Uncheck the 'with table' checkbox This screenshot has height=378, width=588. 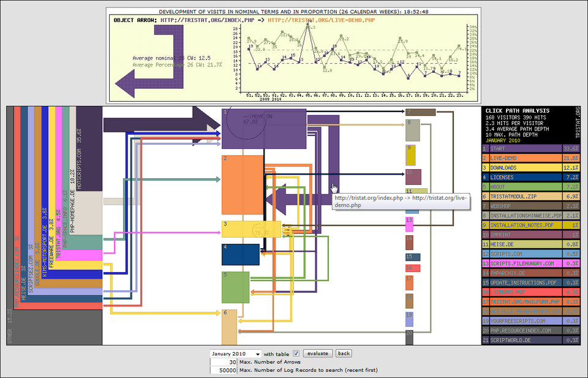point(296,353)
